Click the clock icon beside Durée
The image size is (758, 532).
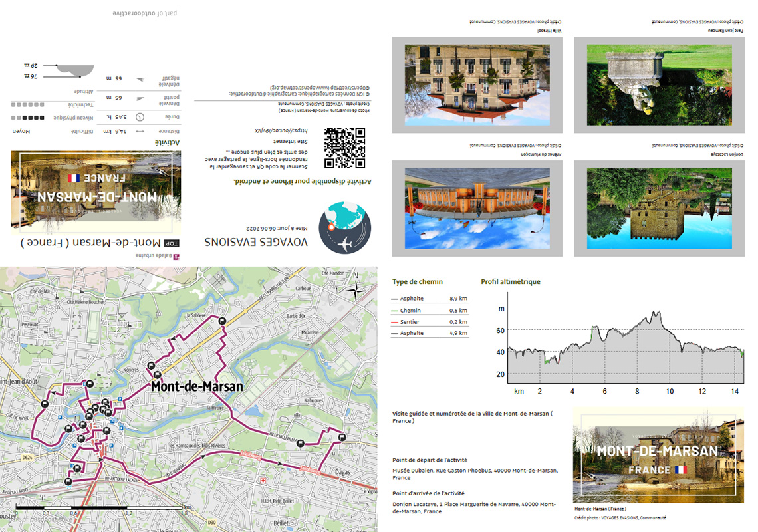(140, 117)
